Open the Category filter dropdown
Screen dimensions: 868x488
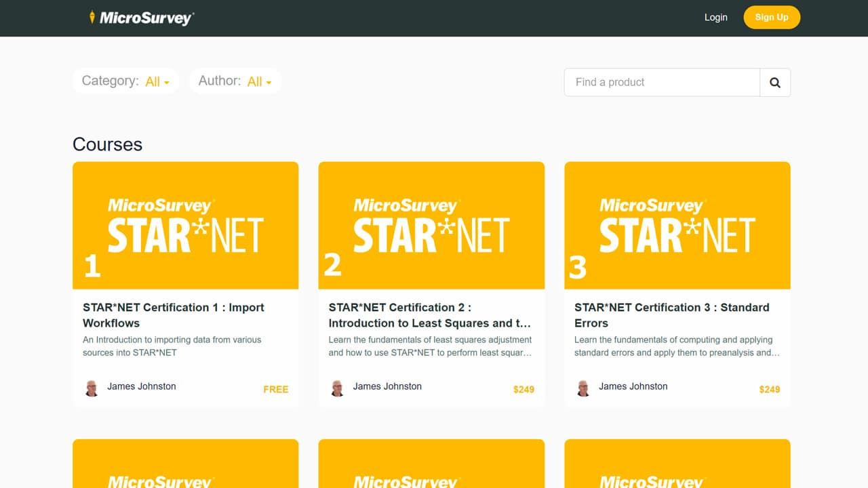(126, 81)
